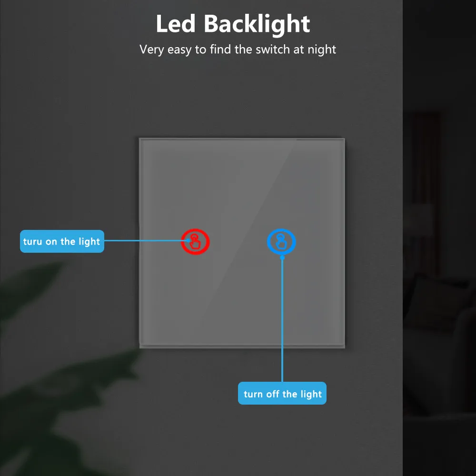The image size is (476, 476).
Task: Click the dot below the blue button
Action: coord(282,258)
